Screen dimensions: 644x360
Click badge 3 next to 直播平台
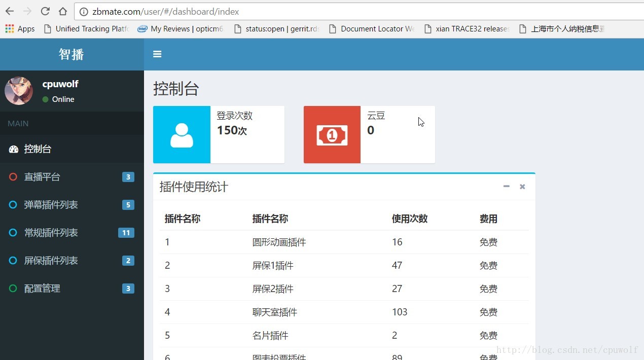click(x=128, y=177)
